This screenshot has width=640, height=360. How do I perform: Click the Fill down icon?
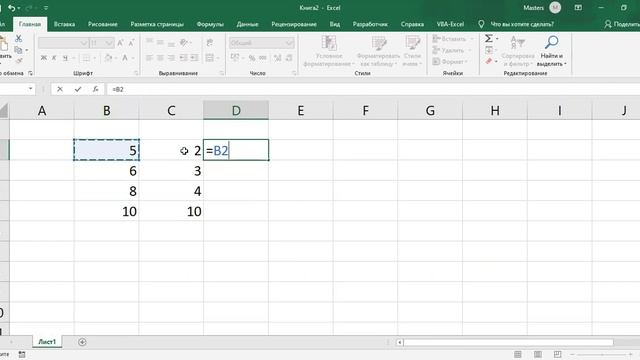pyautogui.click(x=489, y=50)
